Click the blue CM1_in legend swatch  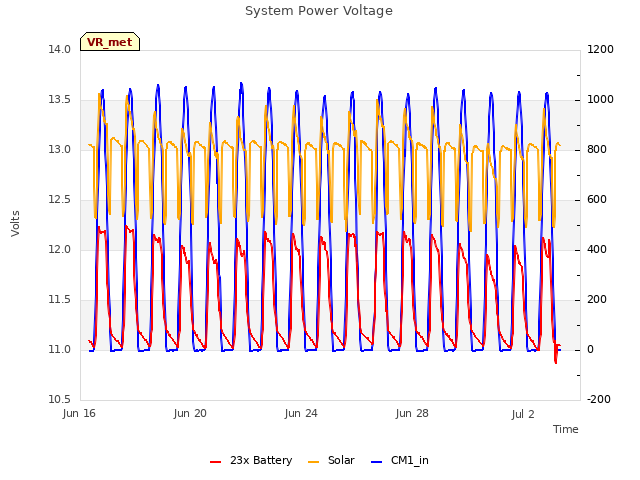(376, 462)
